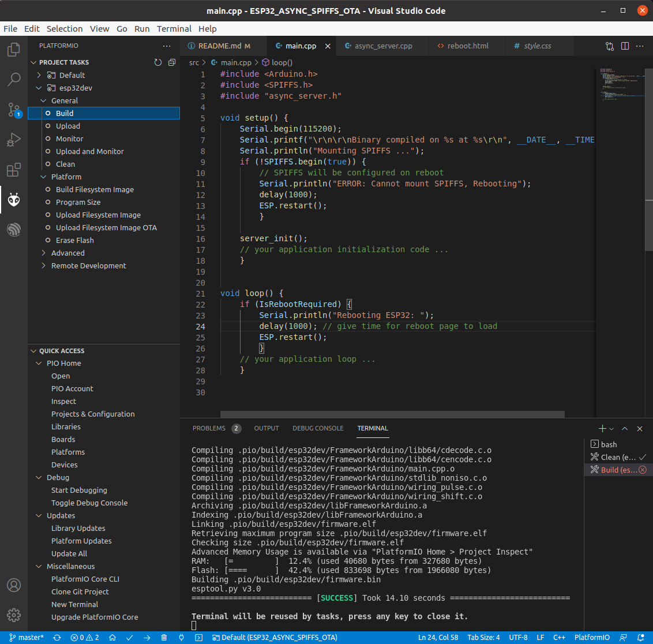Change C++ language mode in status bar
Image resolution: width=653 pixels, height=644 pixels.
(559, 637)
